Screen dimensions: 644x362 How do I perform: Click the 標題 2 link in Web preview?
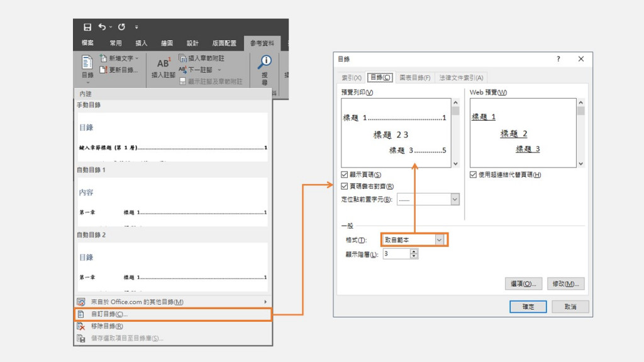pos(513,133)
